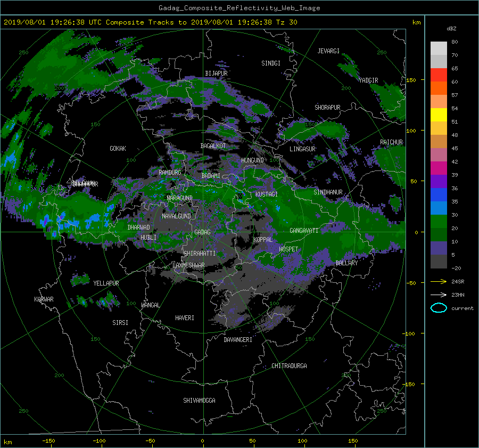The image size is (479, 448).
Task: Click the SHIVAMOGGA city label
Action: tap(199, 401)
